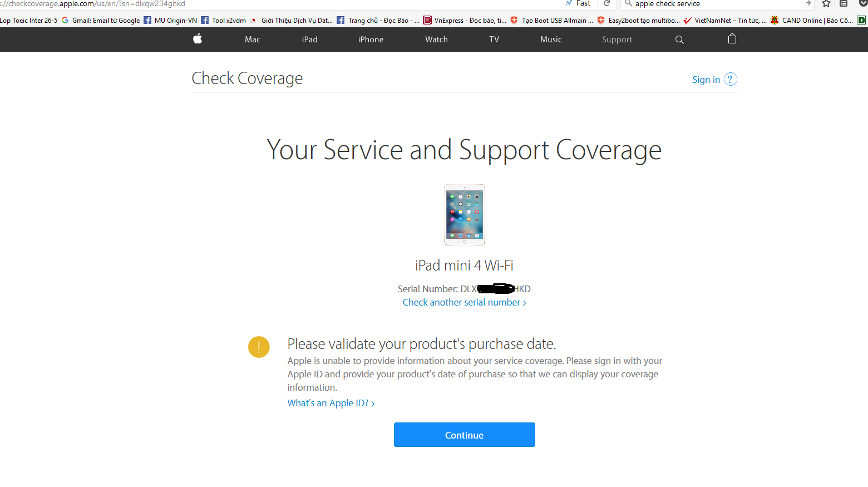868x487 pixels.
Task: Open the search magnifier in Apple nav
Action: (x=679, y=40)
